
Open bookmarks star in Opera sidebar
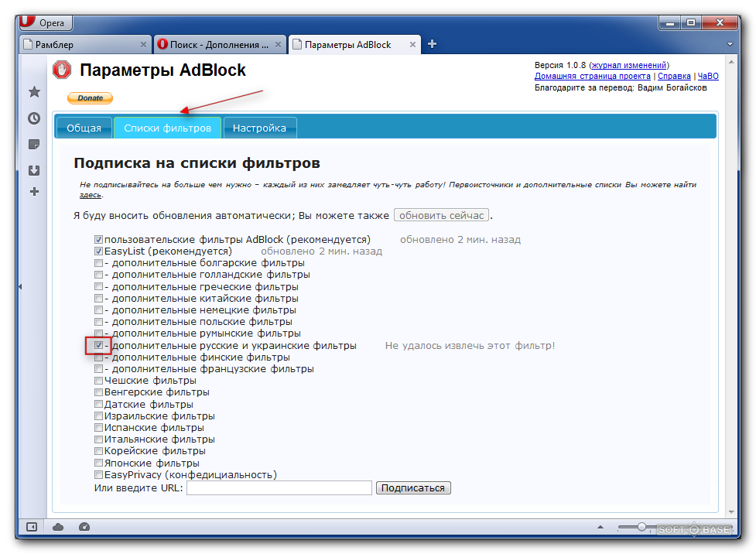pos(34,91)
